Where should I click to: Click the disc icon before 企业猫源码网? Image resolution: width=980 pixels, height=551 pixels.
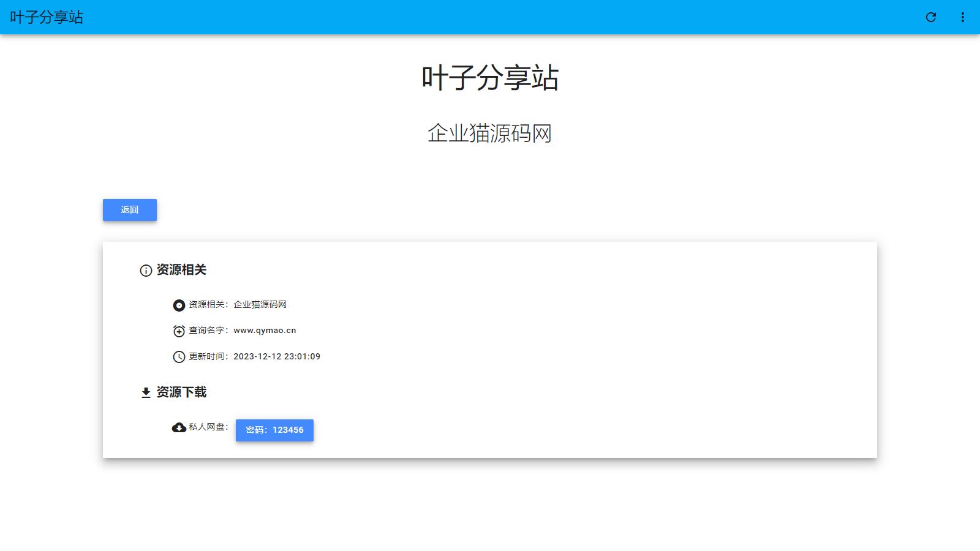(179, 305)
